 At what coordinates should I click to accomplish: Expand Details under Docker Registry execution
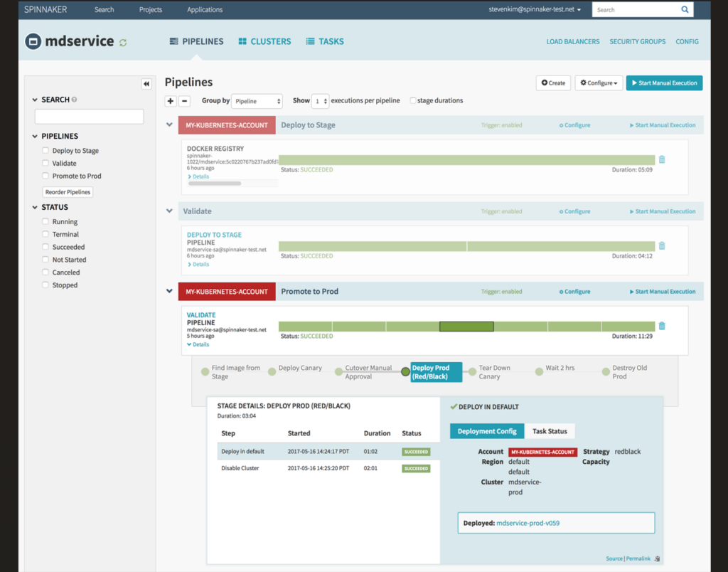198,176
